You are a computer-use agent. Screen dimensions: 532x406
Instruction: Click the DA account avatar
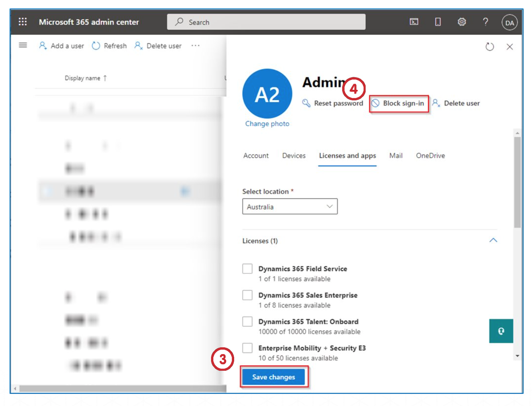coord(509,23)
